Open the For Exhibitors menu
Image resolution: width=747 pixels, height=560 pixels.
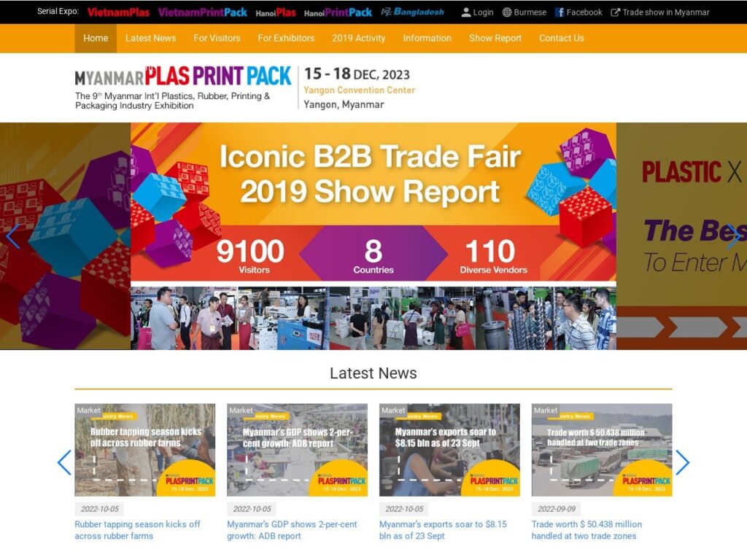pyautogui.click(x=286, y=38)
